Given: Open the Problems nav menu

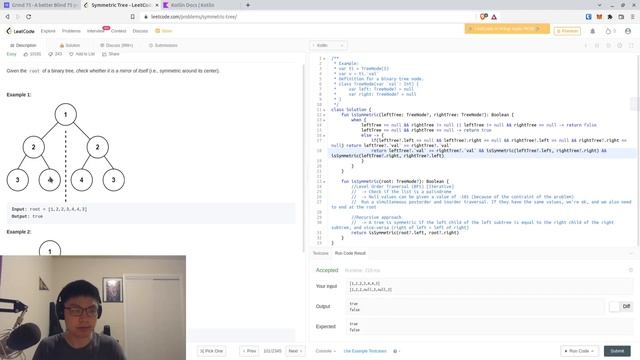Looking at the screenshot, I should pyautogui.click(x=71, y=31).
